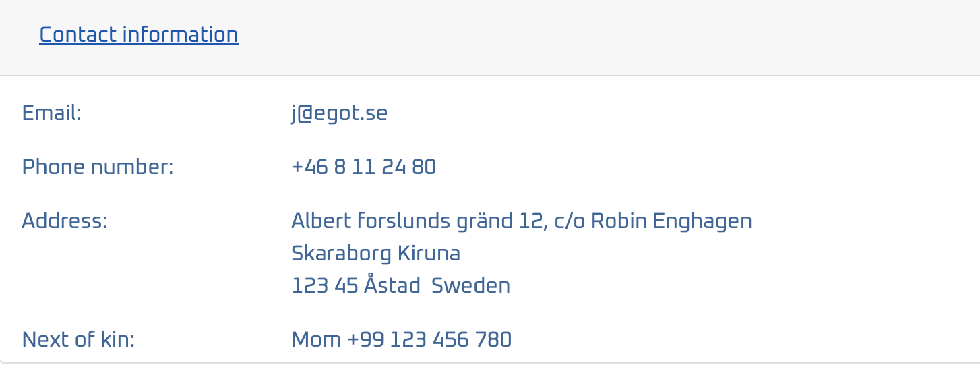
Task: Click the Albert forslunds gränd 12 address line
Action: coord(419,221)
